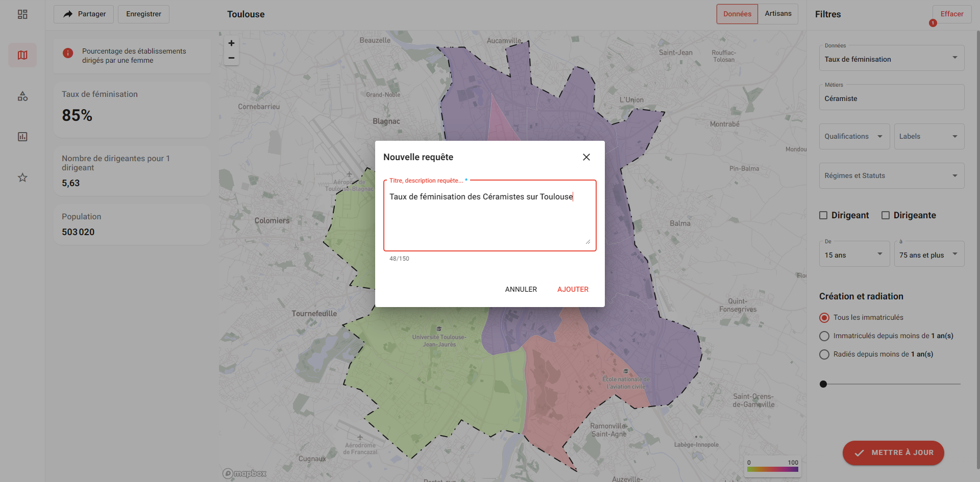Switch to the Données tab
The image size is (980, 482).
point(737,14)
